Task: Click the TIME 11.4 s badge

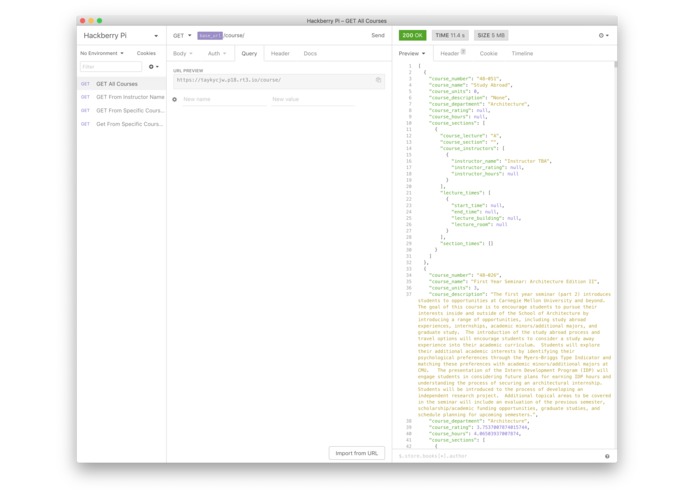Action: 450,35
